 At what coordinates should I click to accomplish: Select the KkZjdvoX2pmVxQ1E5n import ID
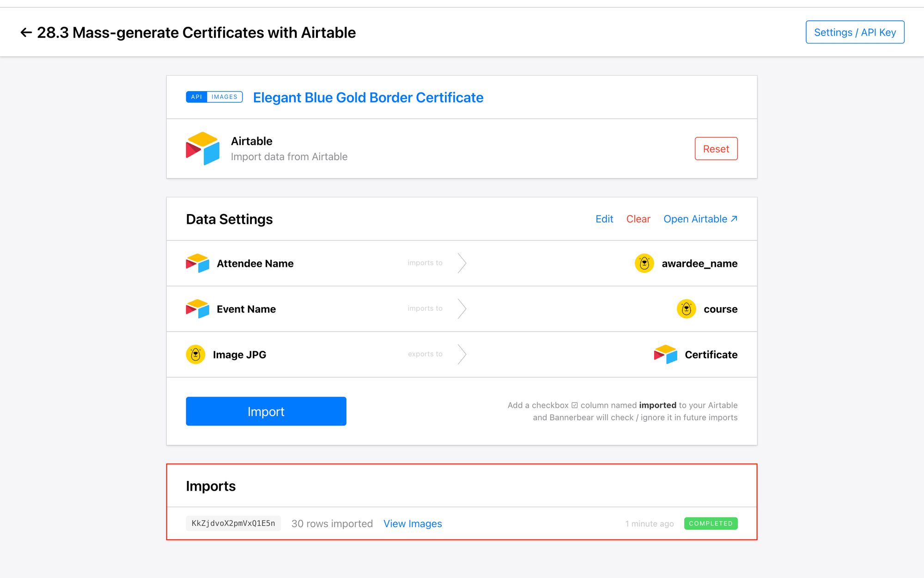point(233,523)
